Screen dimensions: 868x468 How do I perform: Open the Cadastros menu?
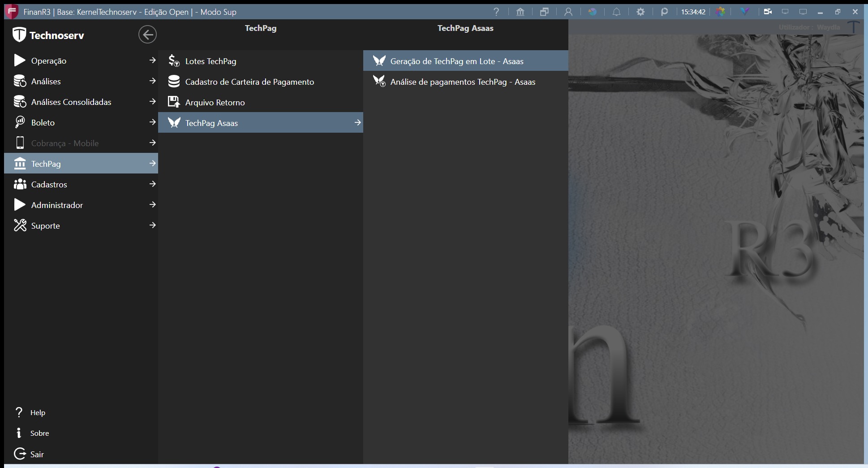[81, 184]
